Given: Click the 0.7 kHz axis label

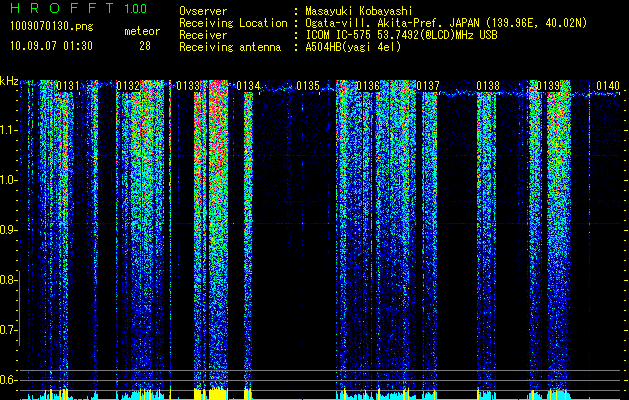Looking at the screenshot, I should click(x=8, y=330).
